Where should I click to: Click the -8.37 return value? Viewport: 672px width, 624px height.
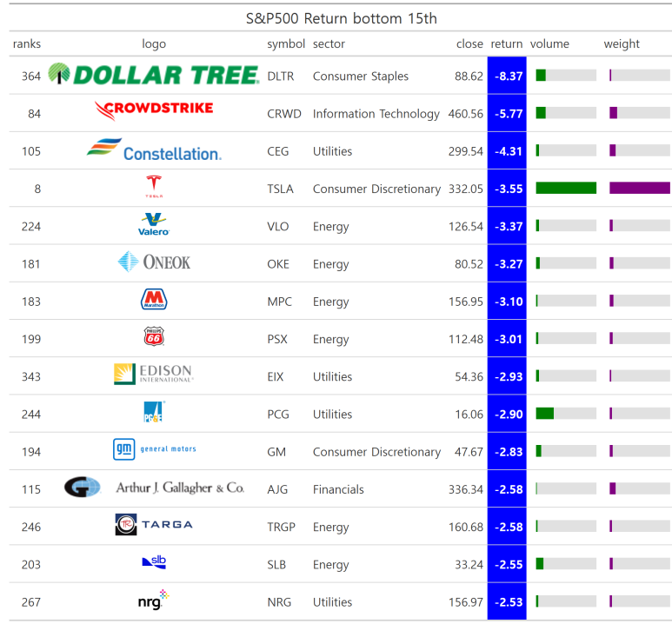pos(509,76)
